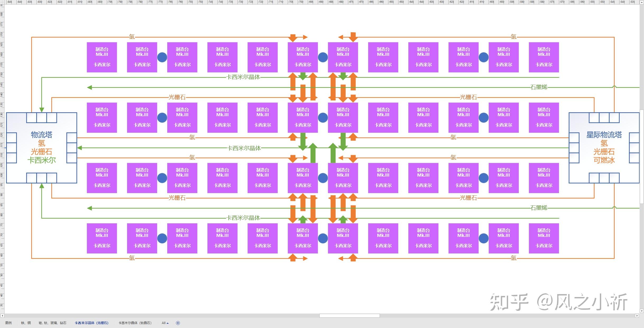Select the 卡西米尔晶体 label pointing into 物流塔's side
The width and height of the screenshot is (644, 328).
[x=244, y=148]
